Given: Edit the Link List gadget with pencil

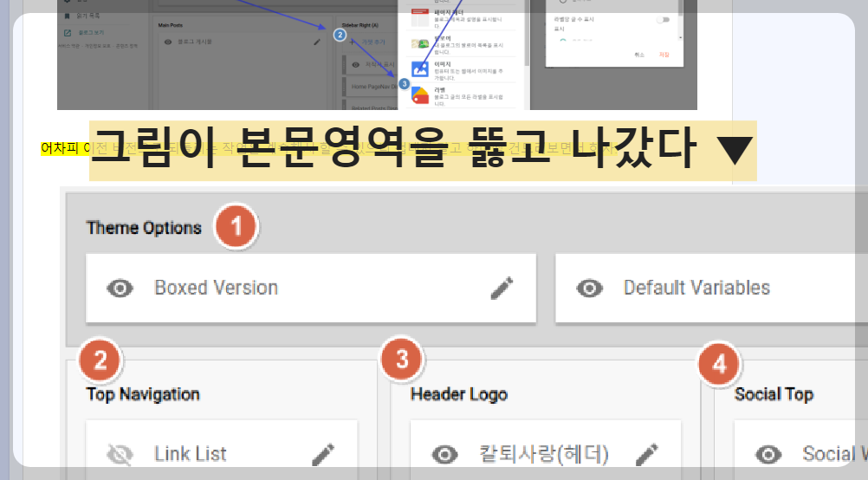Looking at the screenshot, I should click(323, 455).
